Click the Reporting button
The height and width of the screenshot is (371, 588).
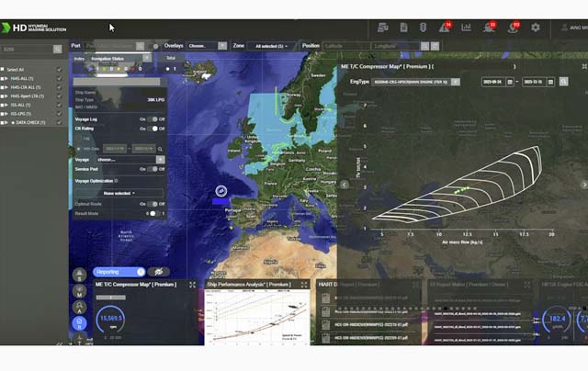point(119,272)
